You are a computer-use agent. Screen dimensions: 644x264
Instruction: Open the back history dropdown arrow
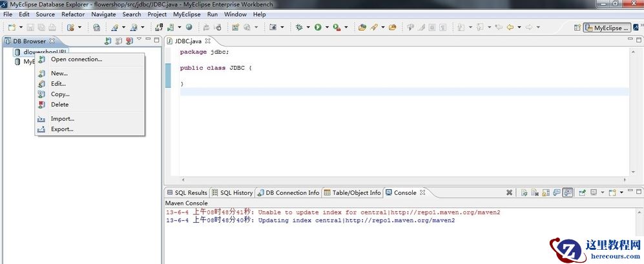pos(518,28)
